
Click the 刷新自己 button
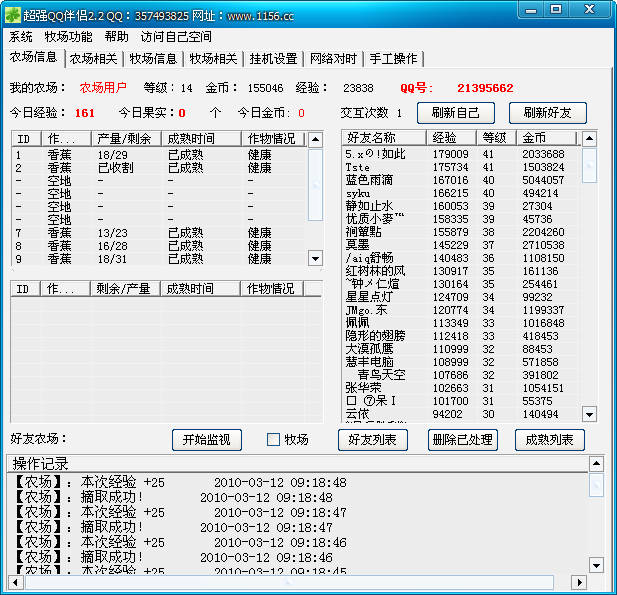(x=456, y=113)
